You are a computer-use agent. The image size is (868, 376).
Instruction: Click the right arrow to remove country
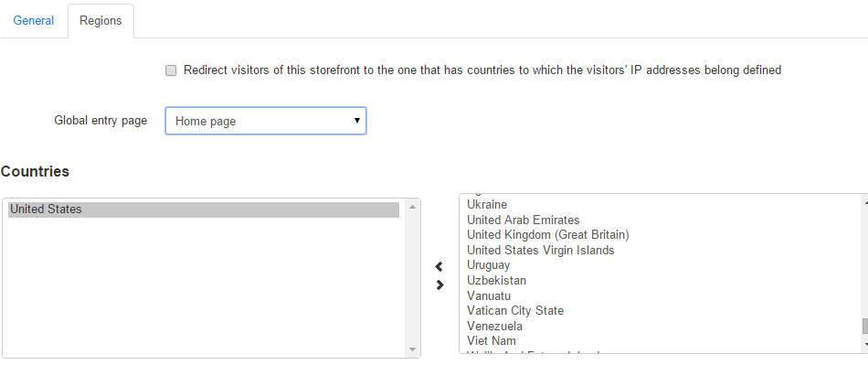(439, 285)
